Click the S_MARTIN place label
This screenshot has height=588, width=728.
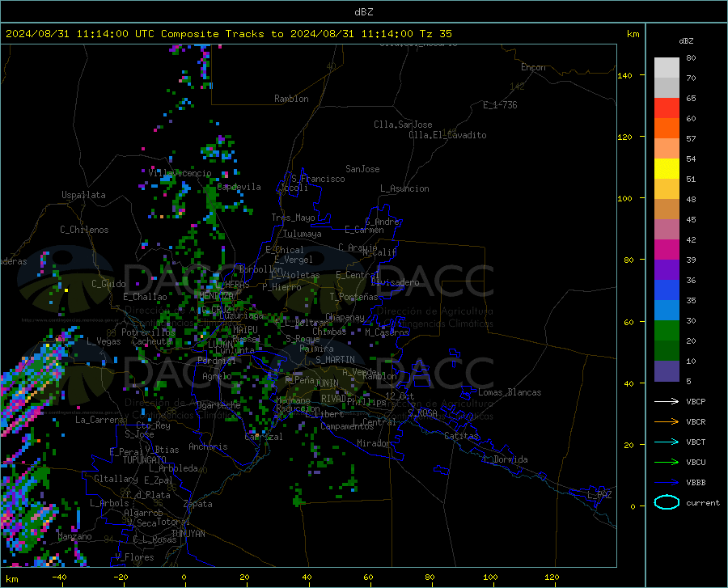click(335, 360)
